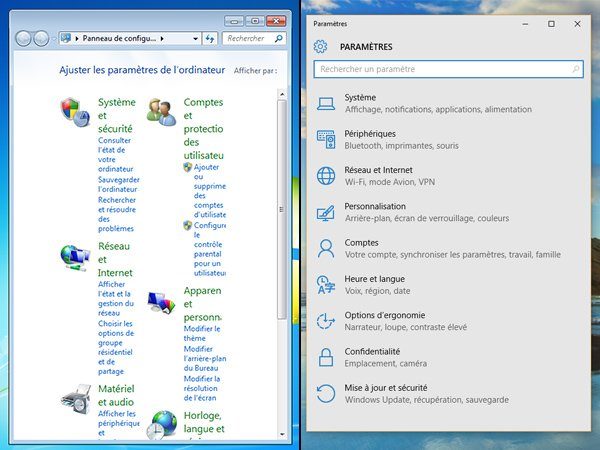Click Modifier la résolution de l'écran
This screenshot has width=600, height=450.
pos(202,388)
